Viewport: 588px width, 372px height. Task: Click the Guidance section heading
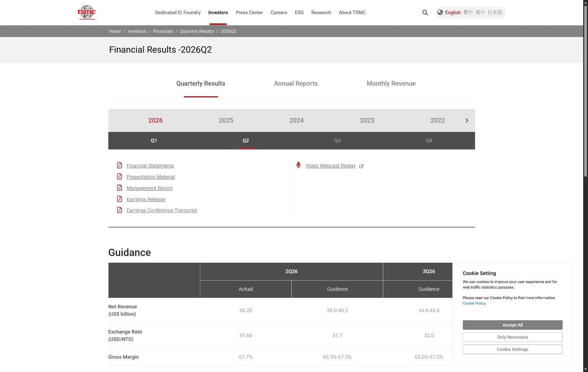[130, 252]
